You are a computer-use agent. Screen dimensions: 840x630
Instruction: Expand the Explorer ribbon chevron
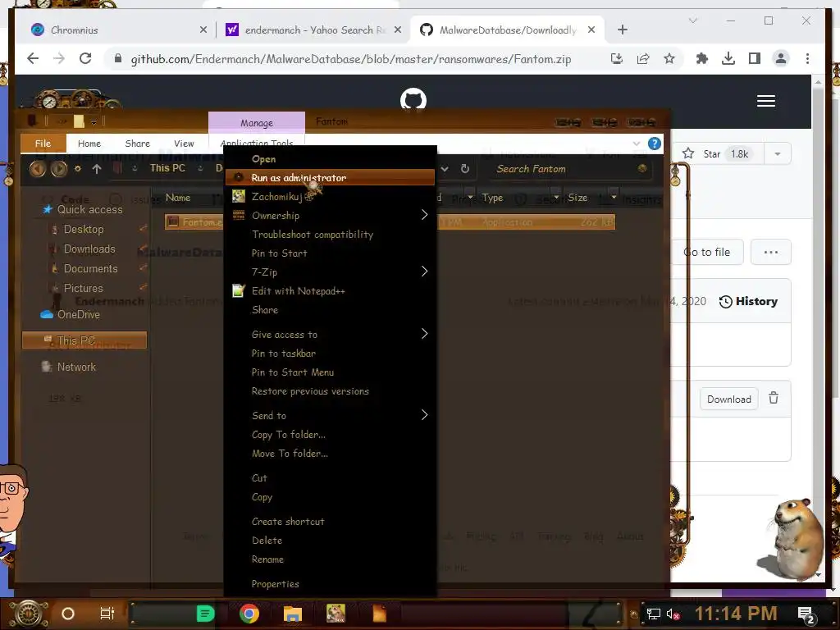pyautogui.click(x=637, y=144)
